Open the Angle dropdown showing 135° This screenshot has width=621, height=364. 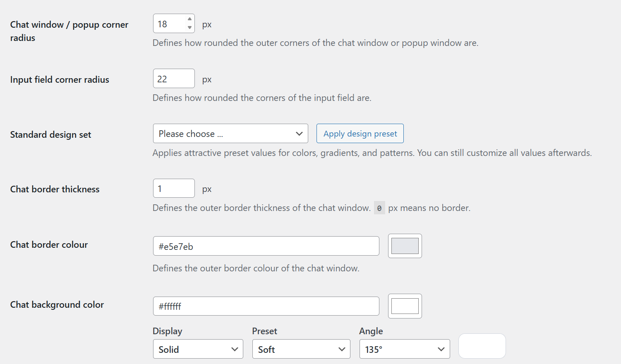click(404, 349)
